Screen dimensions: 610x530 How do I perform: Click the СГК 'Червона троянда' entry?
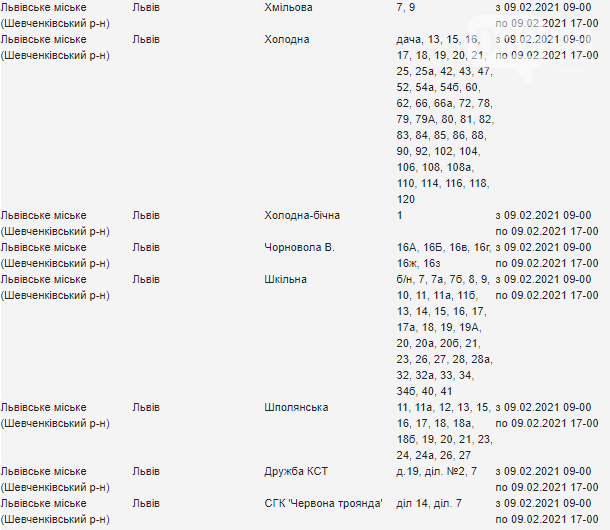point(323,503)
